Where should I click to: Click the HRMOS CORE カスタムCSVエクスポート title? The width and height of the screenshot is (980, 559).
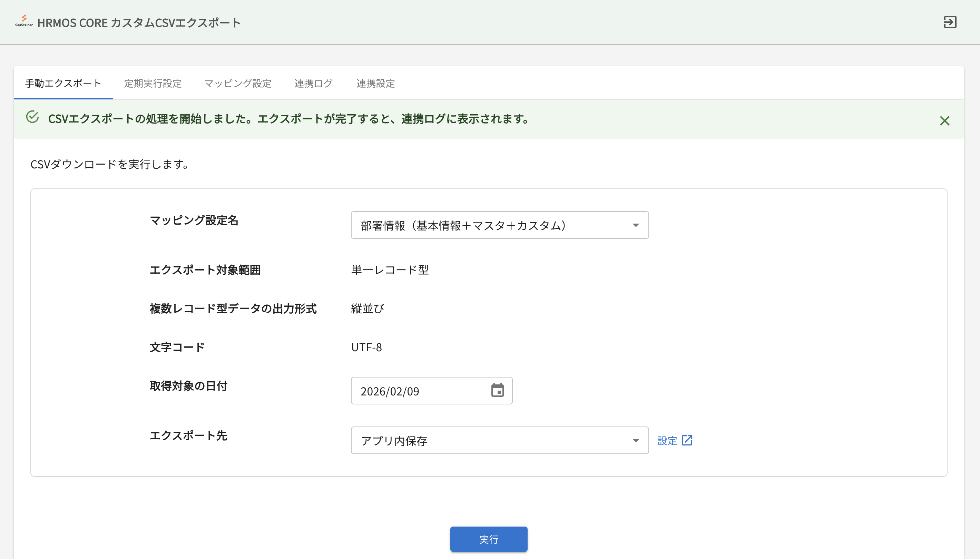click(139, 23)
